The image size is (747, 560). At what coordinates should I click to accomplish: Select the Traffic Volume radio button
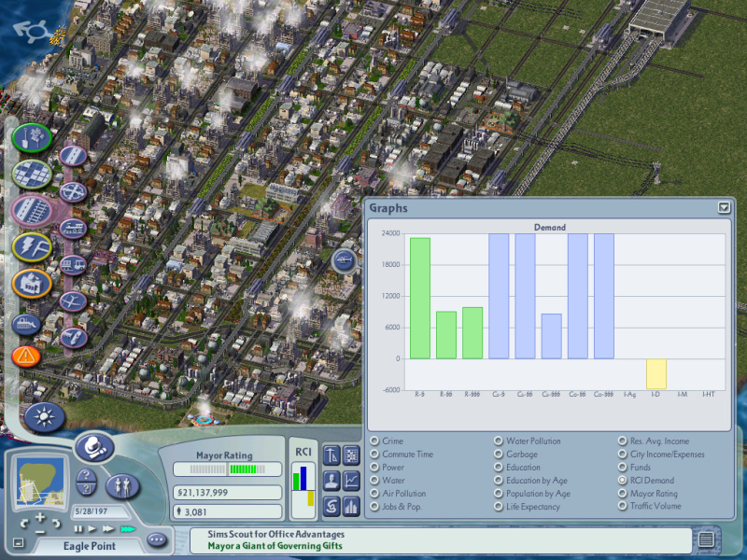click(x=622, y=506)
